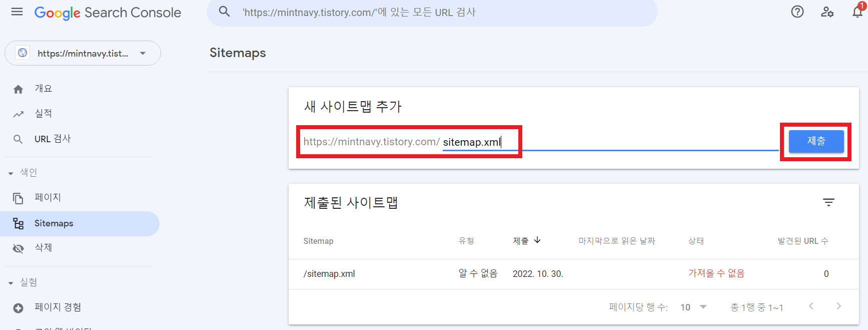Click the 2022. 10. 30. date cell
The image size is (868, 330).
[538, 274]
